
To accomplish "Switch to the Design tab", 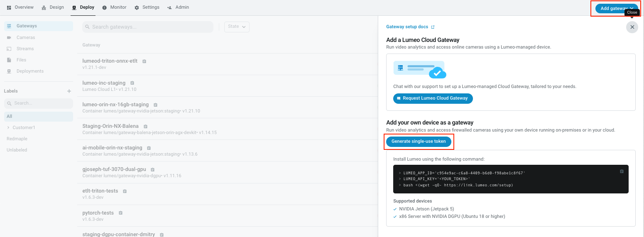I will (x=53, y=7).
